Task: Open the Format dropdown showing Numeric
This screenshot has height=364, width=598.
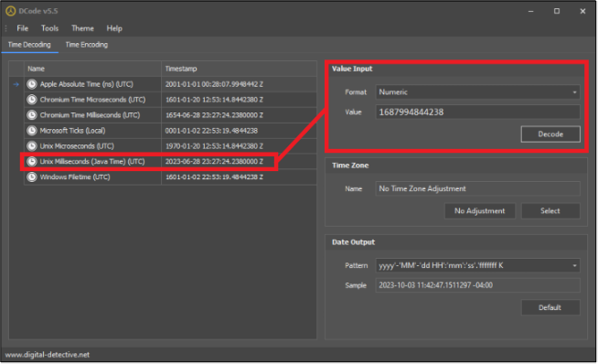Action: (477, 92)
